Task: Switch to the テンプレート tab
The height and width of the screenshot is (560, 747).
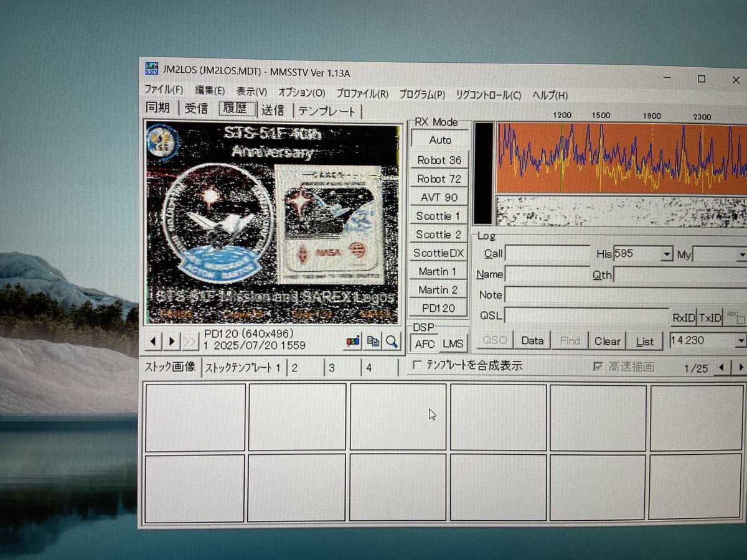Action: [327, 111]
